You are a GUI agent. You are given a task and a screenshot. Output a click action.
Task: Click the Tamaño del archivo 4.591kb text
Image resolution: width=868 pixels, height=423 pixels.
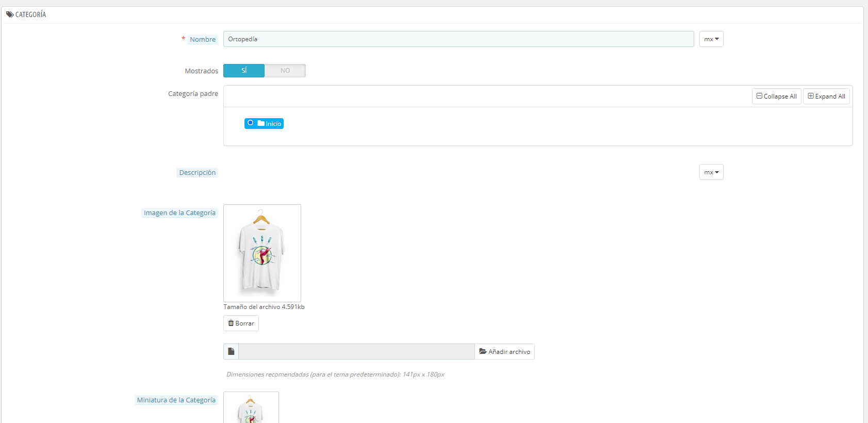point(264,307)
